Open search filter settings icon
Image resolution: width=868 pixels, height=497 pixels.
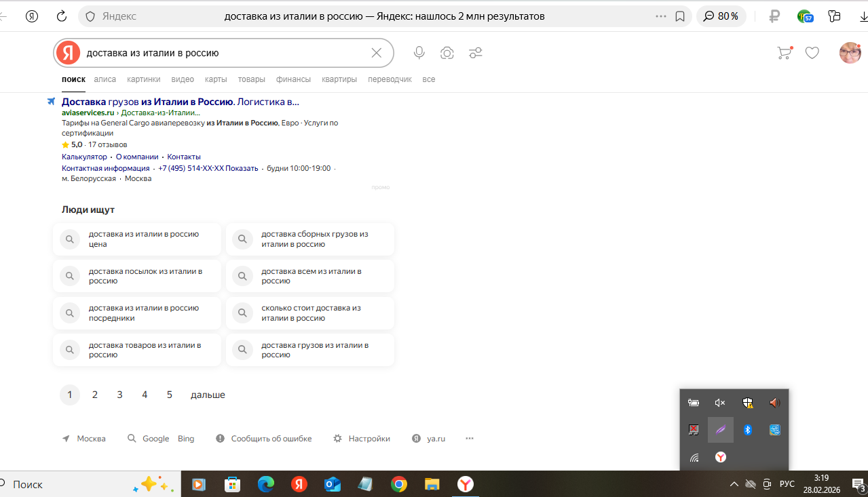point(475,53)
